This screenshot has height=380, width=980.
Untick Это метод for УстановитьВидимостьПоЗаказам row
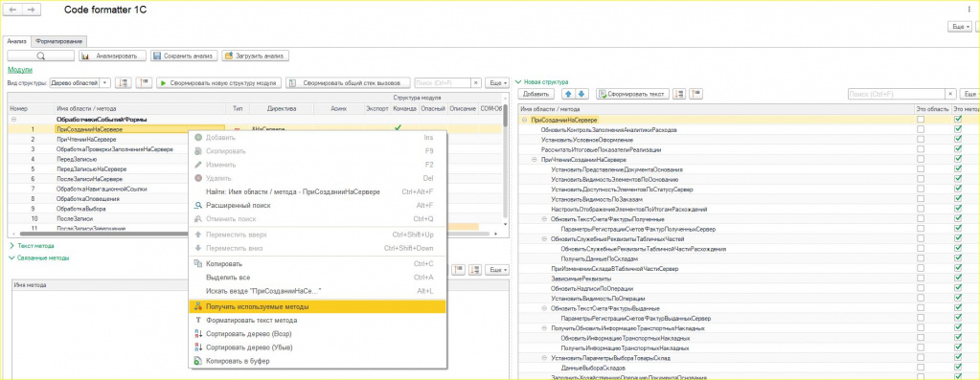(x=958, y=199)
